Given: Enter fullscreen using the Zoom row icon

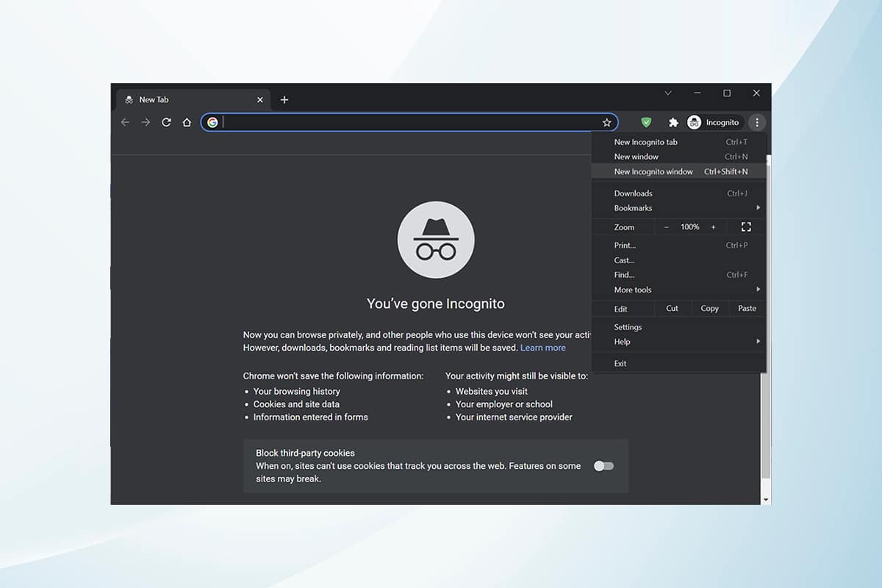Looking at the screenshot, I should coord(746,227).
